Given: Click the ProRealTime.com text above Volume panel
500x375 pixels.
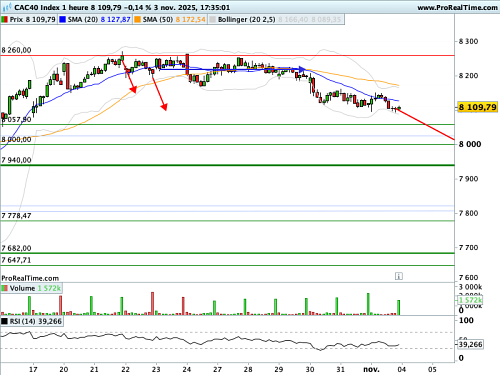Looking at the screenshot, I should 30,278.
